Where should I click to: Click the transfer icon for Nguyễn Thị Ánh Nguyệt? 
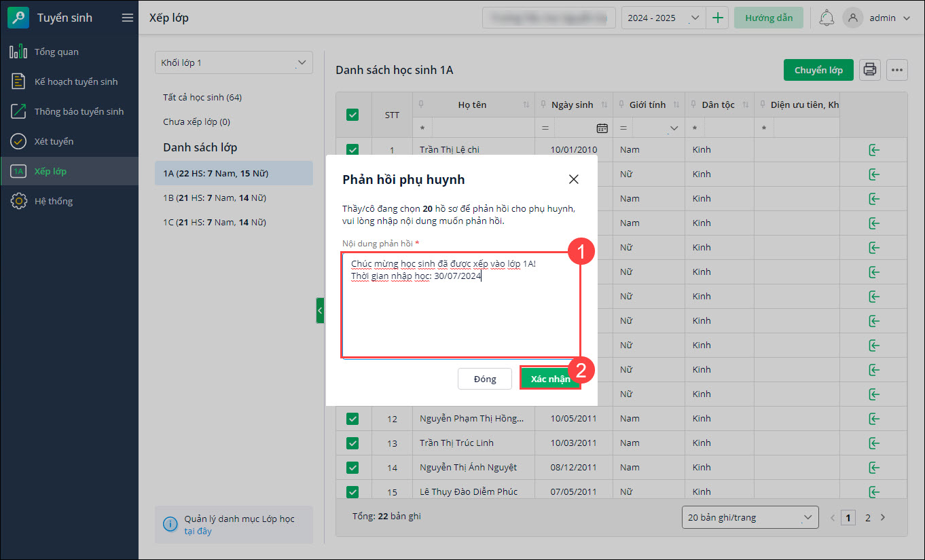tap(874, 467)
